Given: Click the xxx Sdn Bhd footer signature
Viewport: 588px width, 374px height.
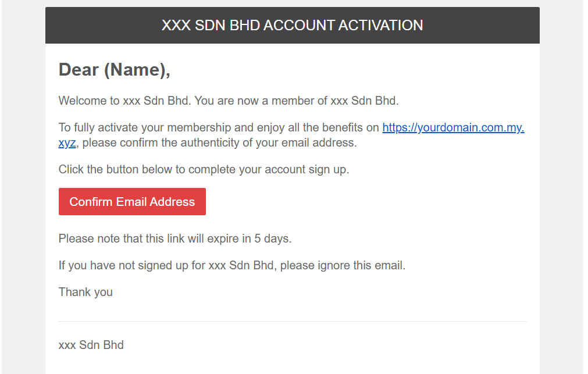Looking at the screenshot, I should [91, 345].
